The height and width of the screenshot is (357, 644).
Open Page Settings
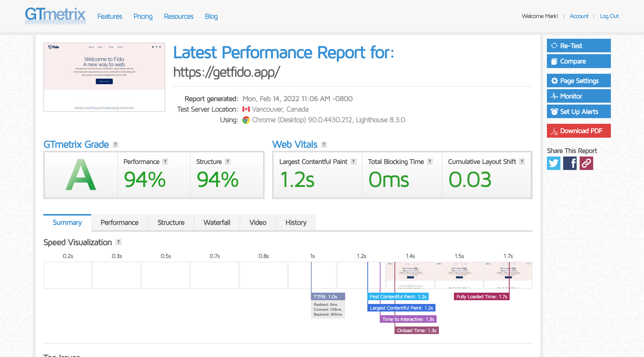pos(579,81)
